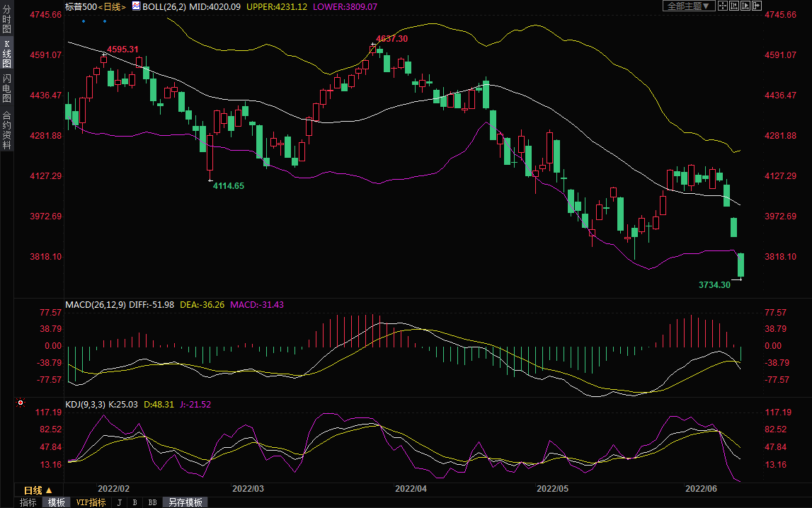The width and height of the screenshot is (812, 508).
Task: Click the red KDJ settings icon
Action: [x=21, y=403]
